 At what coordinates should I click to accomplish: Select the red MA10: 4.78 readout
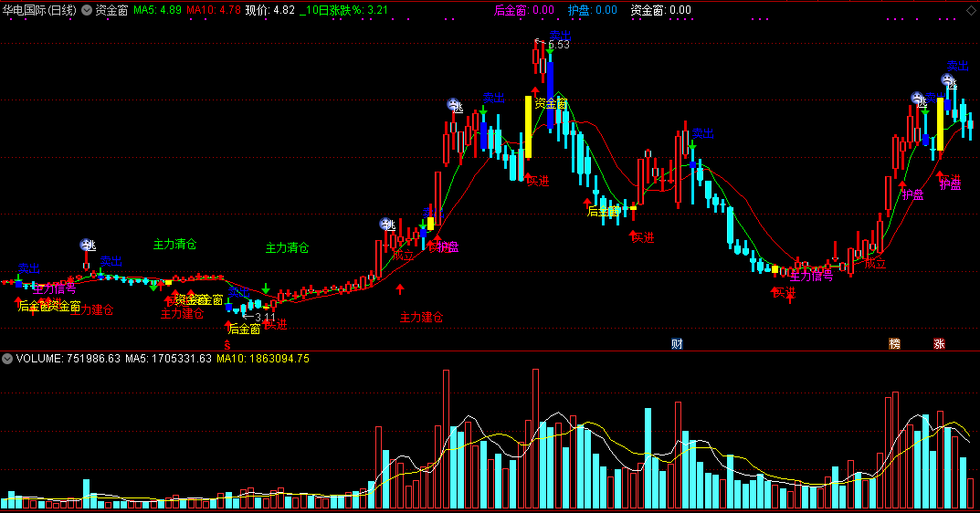[213, 10]
